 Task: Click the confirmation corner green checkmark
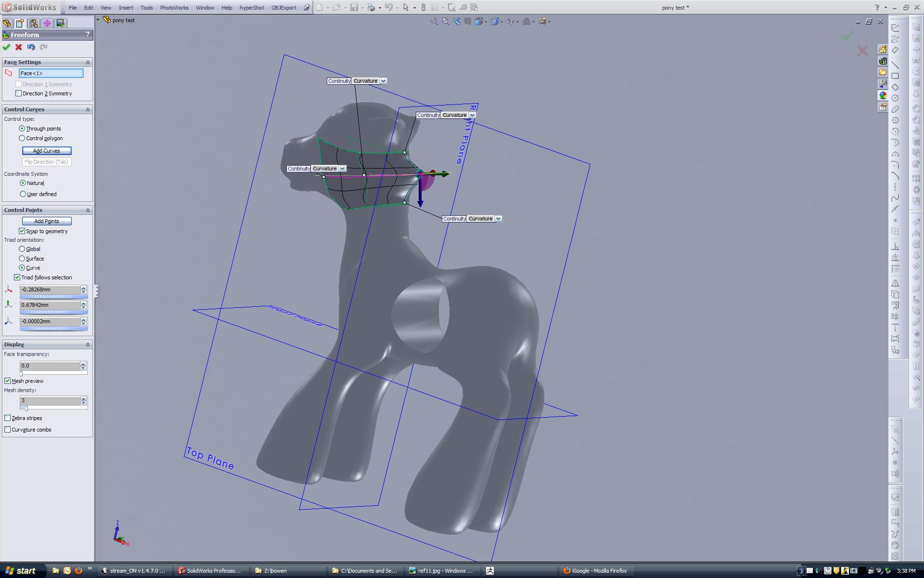pyautogui.click(x=847, y=36)
